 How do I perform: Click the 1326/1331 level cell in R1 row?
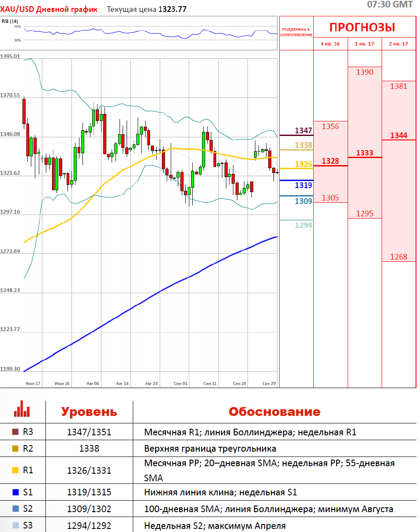pyautogui.click(x=89, y=471)
